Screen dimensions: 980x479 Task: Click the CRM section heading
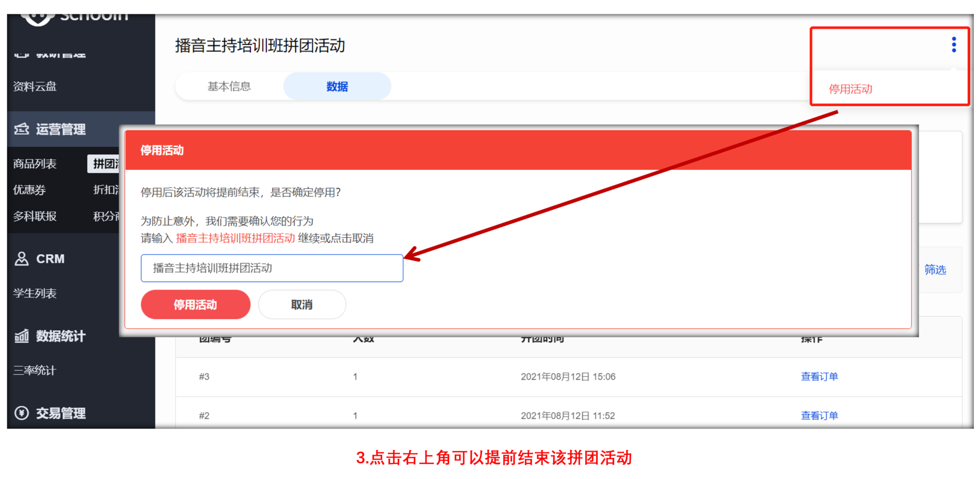point(50,259)
